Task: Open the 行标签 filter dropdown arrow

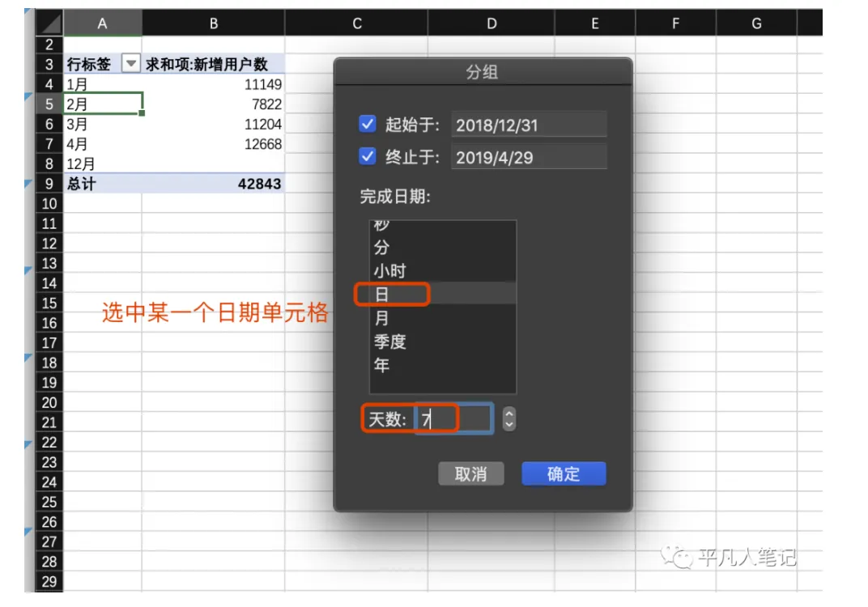Action: click(x=130, y=64)
